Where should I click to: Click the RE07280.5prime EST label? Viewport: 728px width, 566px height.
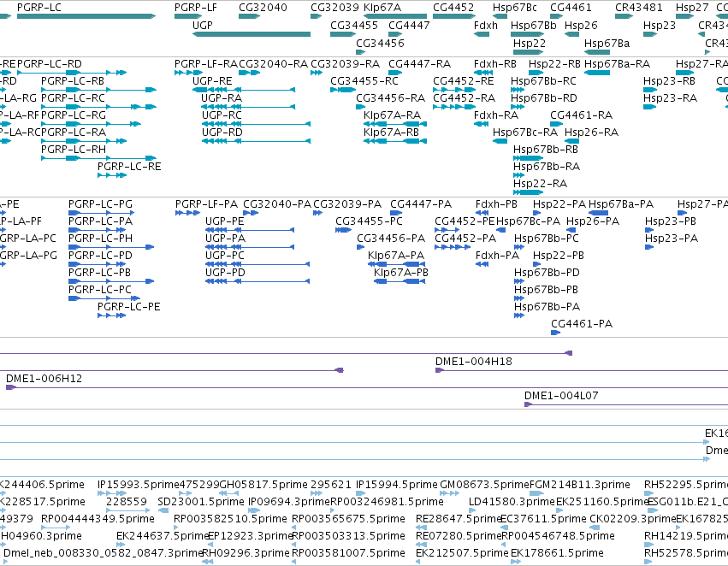coord(459,536)
